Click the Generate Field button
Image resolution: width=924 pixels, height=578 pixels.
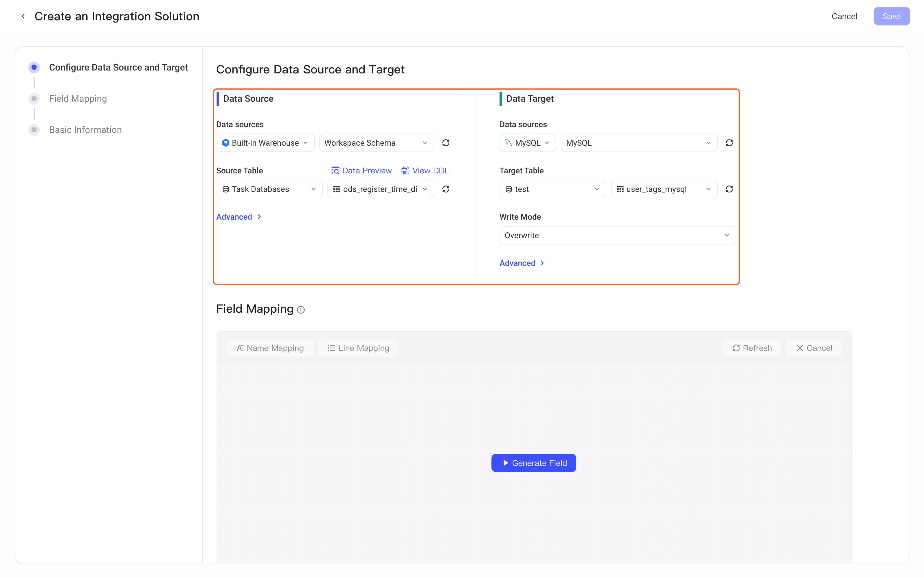[533, 463]
